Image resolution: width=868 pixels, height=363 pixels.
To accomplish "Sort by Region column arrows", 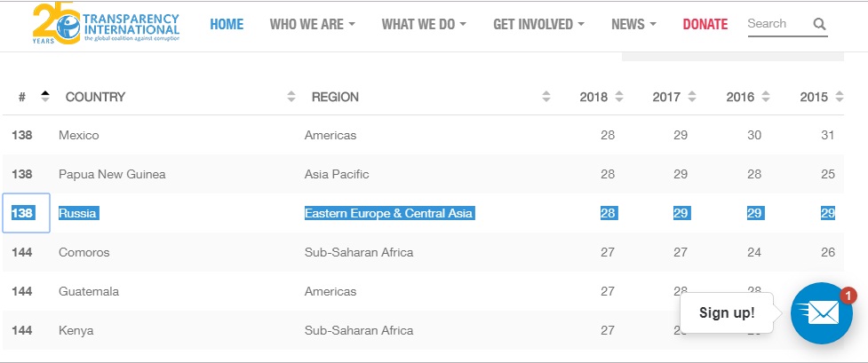I will 546,97.
